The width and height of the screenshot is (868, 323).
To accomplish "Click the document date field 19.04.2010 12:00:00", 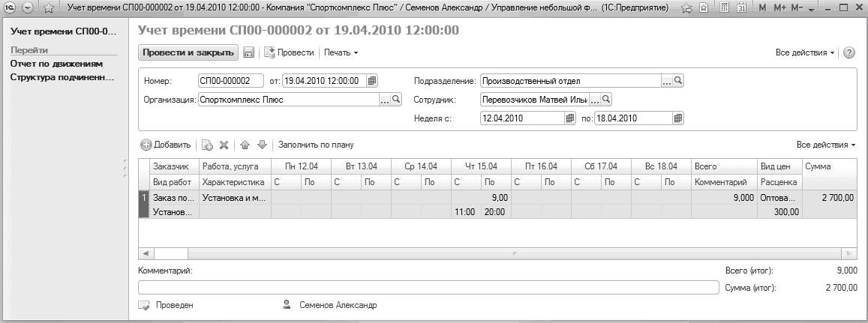I will 324,81.
